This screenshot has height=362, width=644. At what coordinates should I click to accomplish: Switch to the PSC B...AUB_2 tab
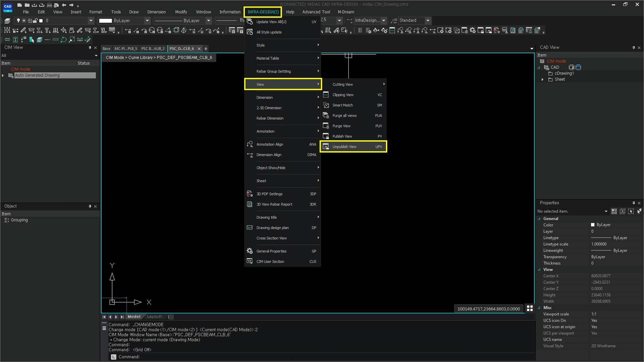[x=153, y=49]
